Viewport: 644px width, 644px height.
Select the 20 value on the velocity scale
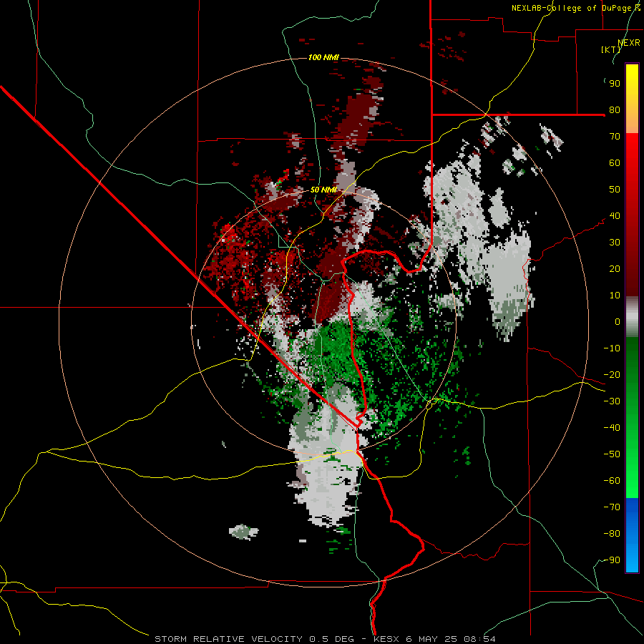615,269
